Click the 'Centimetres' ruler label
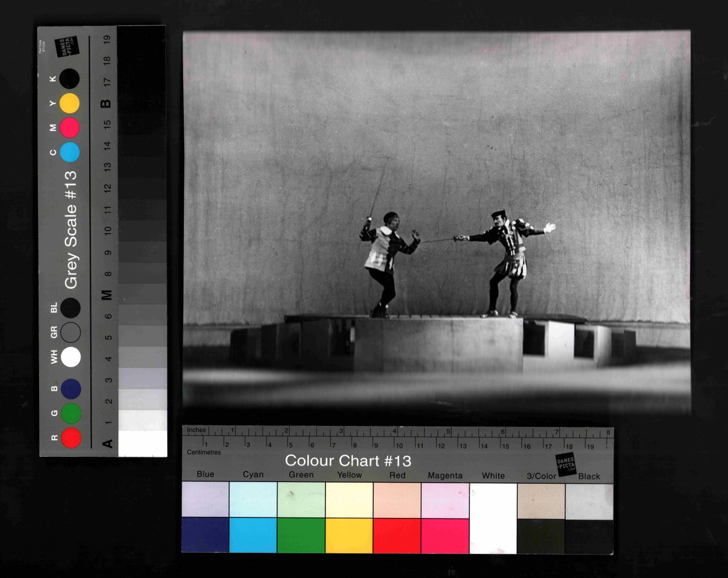 click(x=204, y=452)
